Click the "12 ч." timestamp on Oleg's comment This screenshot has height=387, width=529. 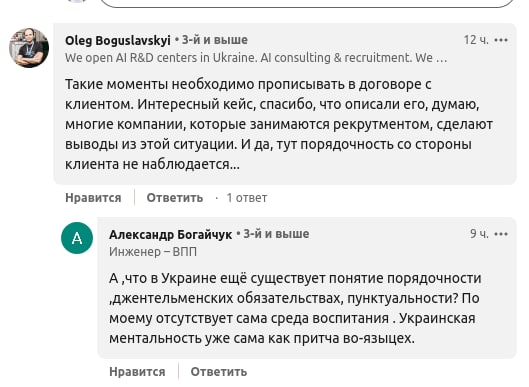476,40
